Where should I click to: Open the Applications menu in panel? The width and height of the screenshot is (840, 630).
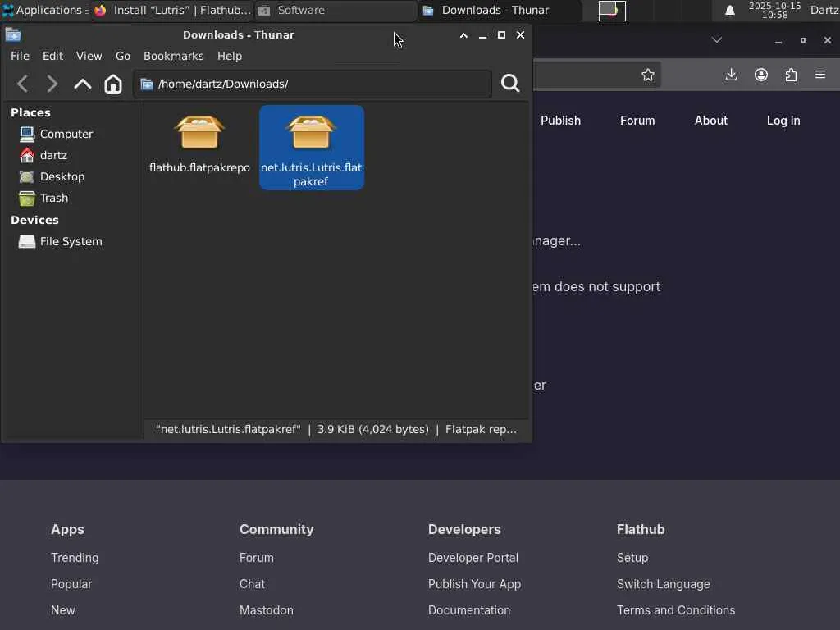tap(44, 10)
